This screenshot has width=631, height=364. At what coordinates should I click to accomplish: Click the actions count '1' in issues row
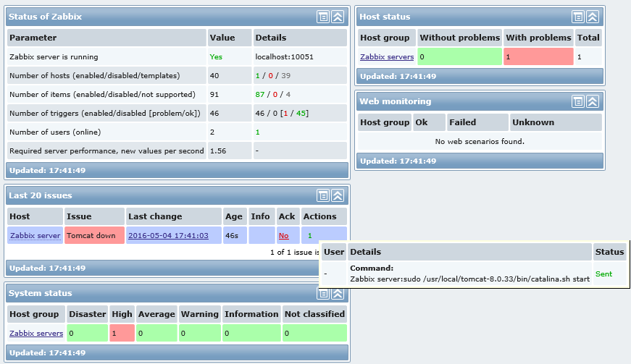point(310,236)
